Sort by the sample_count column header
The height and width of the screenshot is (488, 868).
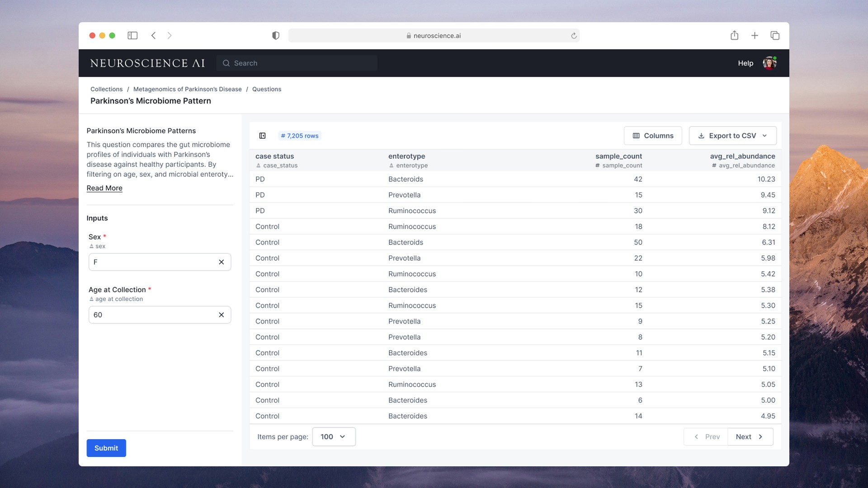tap(618, 156)
